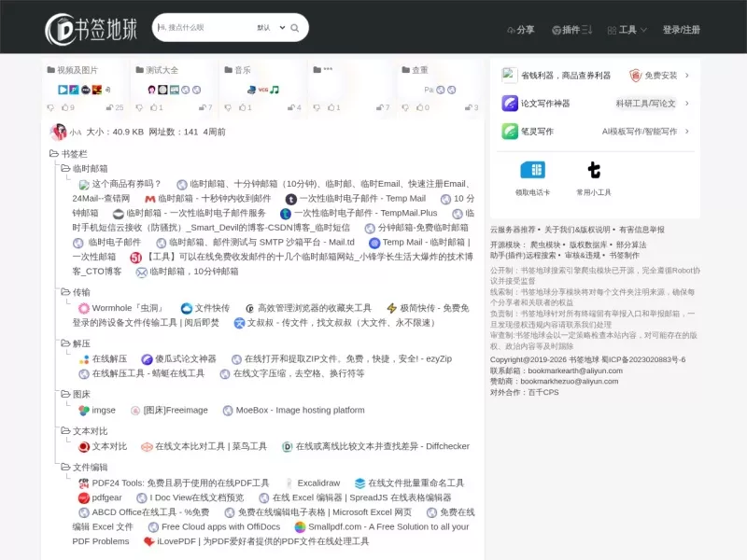Click the Diffchecker D icon
This screenshot has width=747, height=560.
tap(288, 447)
